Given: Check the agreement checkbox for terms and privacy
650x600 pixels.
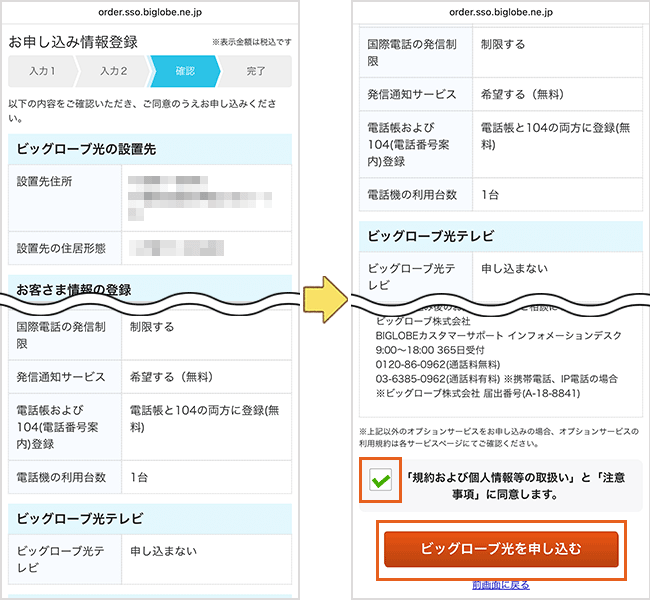Looking at the screenshot, I should [381, 480].
